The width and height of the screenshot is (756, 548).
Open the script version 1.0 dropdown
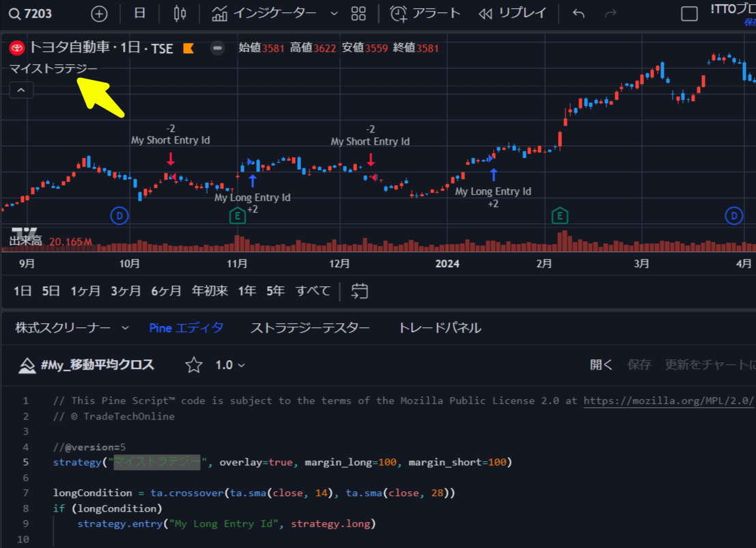coord(232,365)
